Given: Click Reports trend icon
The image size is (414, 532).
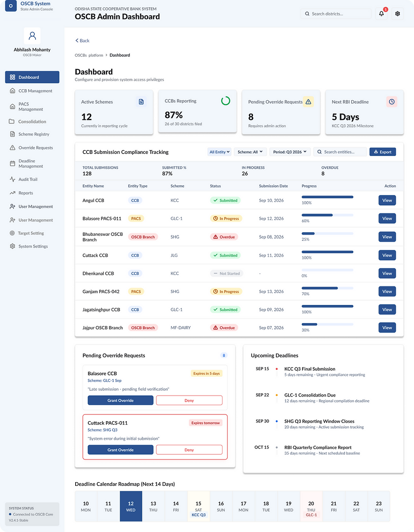Looking at the screenshot, I should tap(12, 193).
